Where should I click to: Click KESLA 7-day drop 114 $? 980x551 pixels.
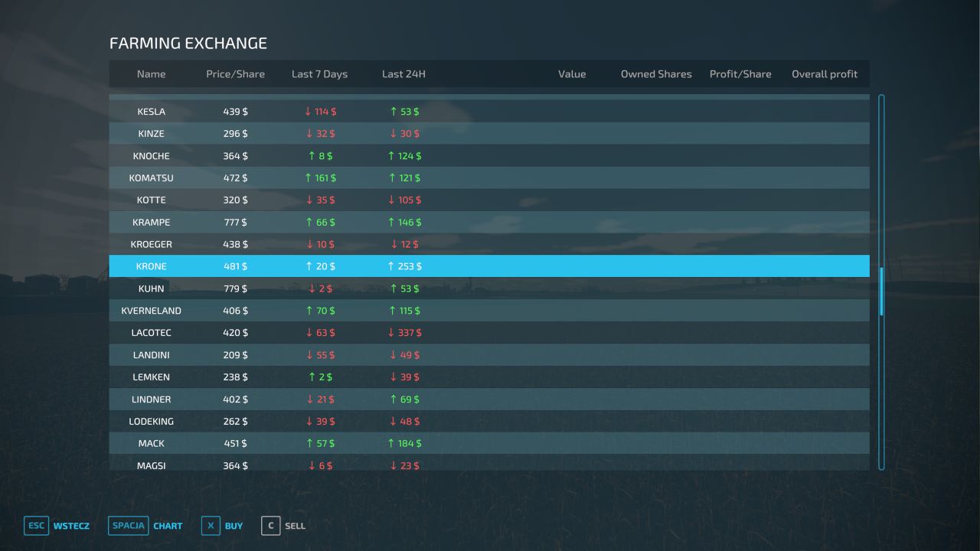[320, 112]
